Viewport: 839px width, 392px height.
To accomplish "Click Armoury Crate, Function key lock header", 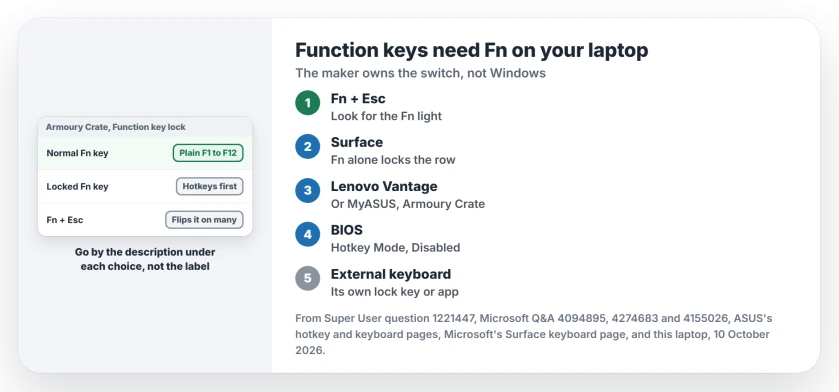I will tap(145, 127).
